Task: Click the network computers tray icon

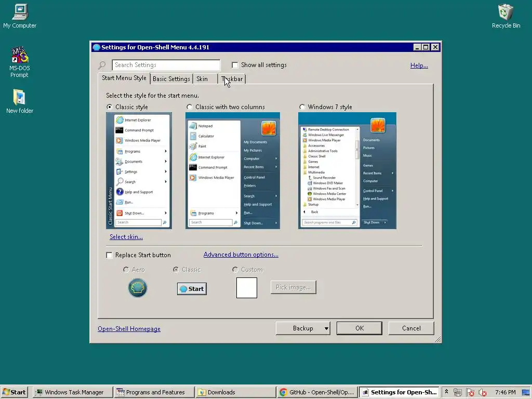Action: 457,392
